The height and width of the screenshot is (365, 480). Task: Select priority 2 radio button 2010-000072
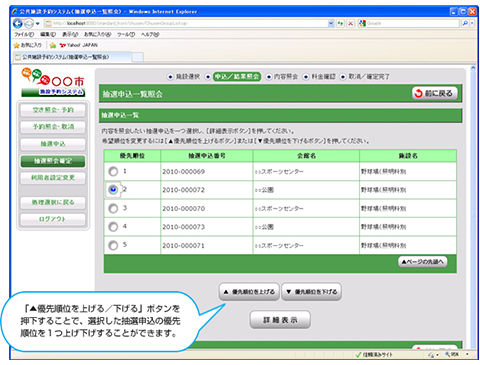(x=113, y=190)
